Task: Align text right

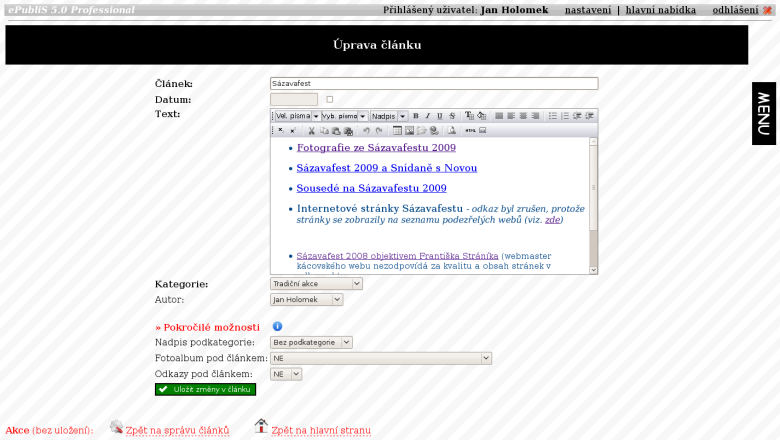Action: pos(535,116)
